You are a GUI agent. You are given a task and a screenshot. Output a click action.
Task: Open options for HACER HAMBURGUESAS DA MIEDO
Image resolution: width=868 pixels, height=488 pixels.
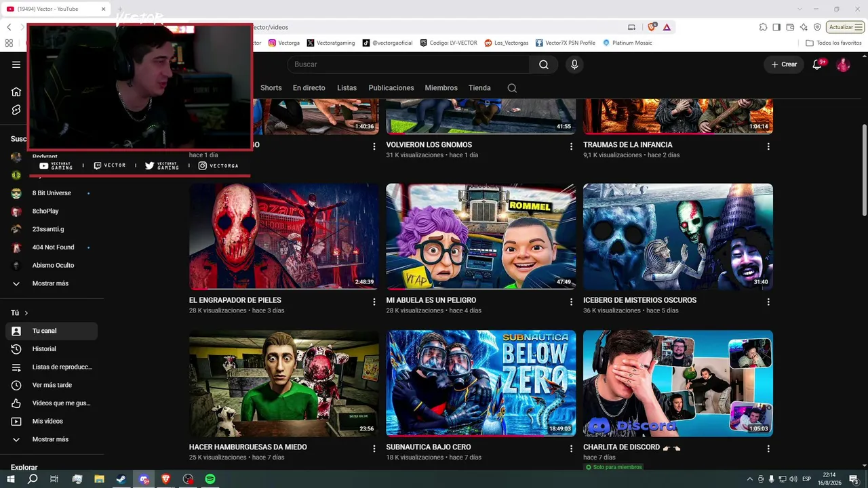[374, 449]
